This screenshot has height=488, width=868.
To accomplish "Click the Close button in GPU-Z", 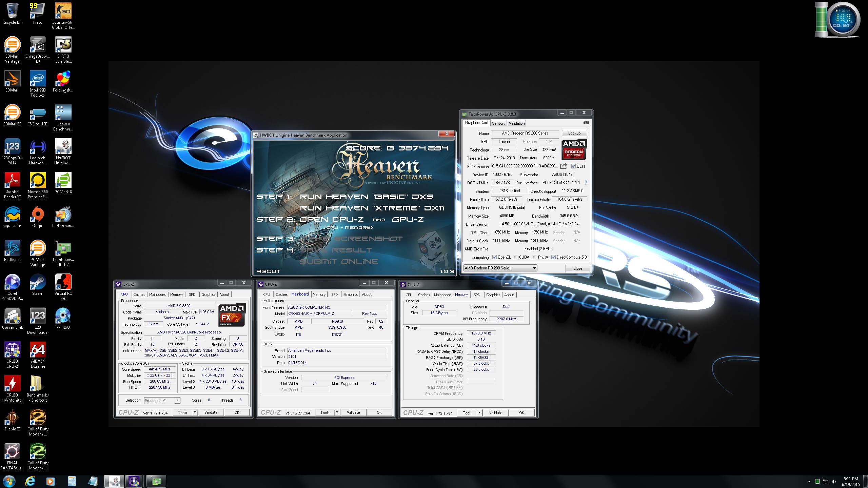I will (x=578, y=268).
